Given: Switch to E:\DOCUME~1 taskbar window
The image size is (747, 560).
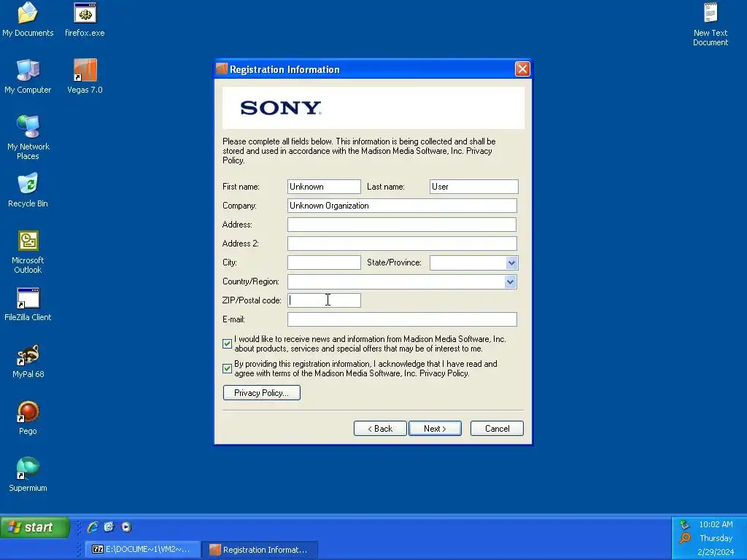Looking at the screenshot, I should pos(142,550).
